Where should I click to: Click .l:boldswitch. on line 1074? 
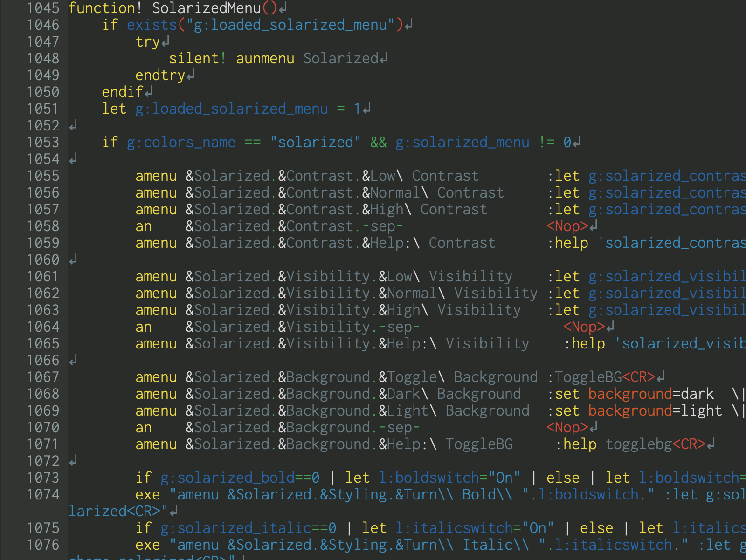(x=588, y=494)
